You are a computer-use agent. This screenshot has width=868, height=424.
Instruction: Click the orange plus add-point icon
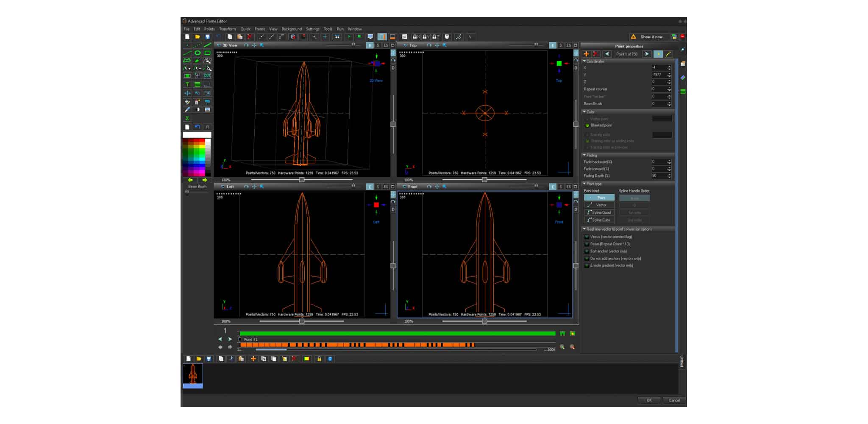(586, 54)
